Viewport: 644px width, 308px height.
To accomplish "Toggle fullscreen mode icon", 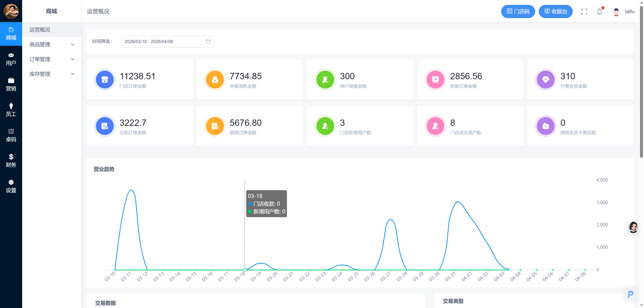I will pyautogui.click(x=584, y=12).
